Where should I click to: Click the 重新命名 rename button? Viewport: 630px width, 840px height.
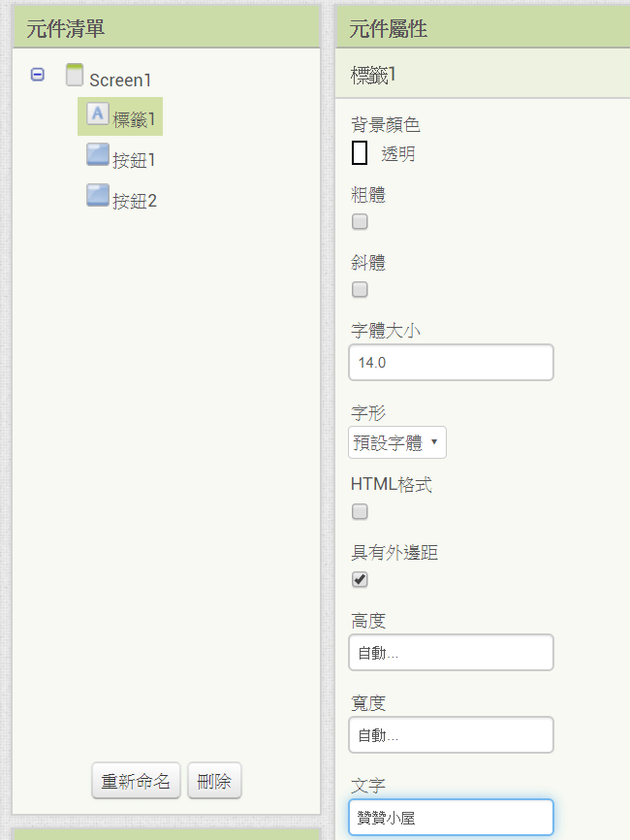(136, 781)
